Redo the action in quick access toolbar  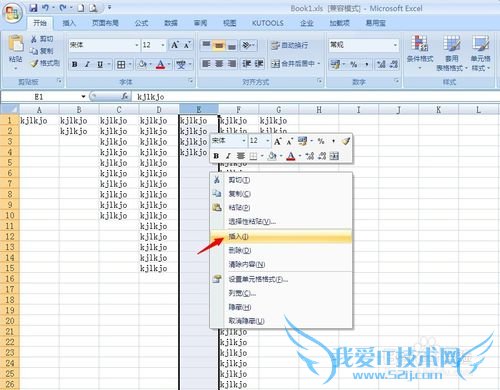pos(63,8)
